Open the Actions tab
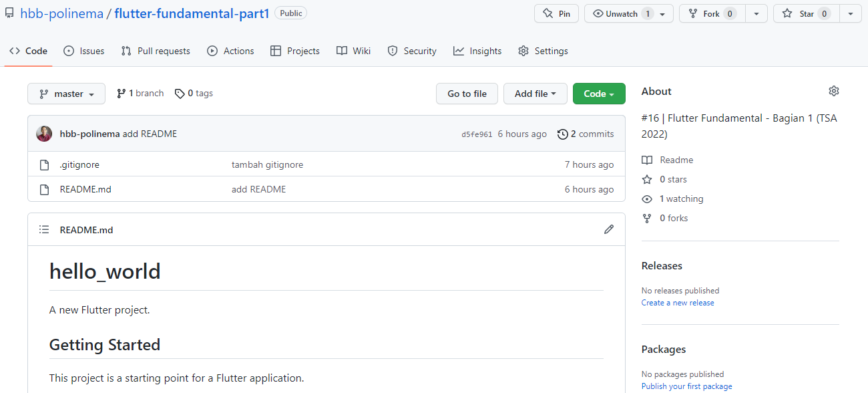 (x=230, y=50)
